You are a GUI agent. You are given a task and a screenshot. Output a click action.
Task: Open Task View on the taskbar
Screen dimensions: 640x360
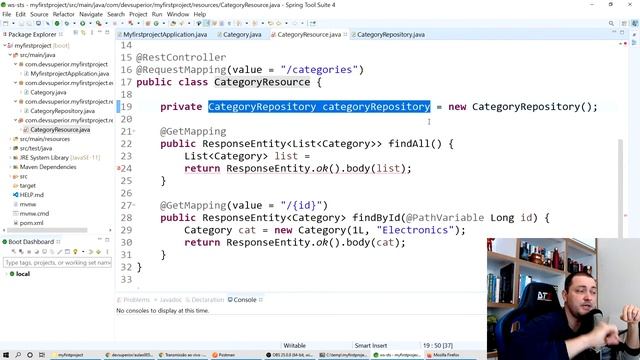tap(42, 355)
